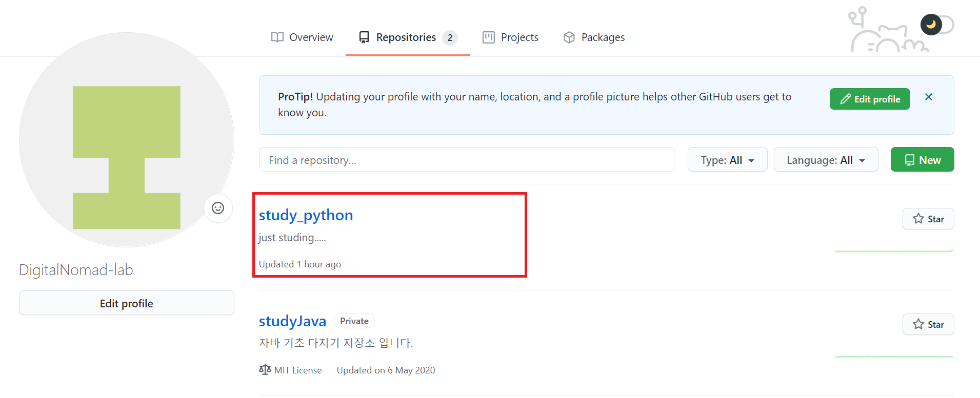The image size is (980, 398).
Task: Star the studyJava repository
Action: tap(928, 325)
